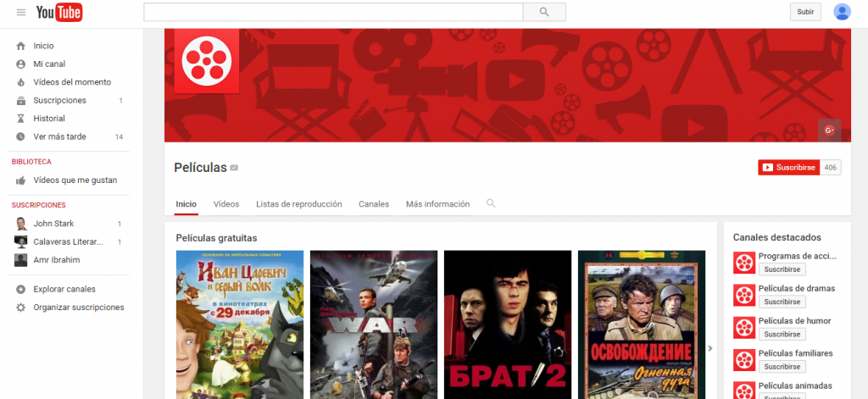Image resolution: width=868 pixels, height=399 pixels.
Task: Open the Брат 2 movie poster
Action: [508, 324]
